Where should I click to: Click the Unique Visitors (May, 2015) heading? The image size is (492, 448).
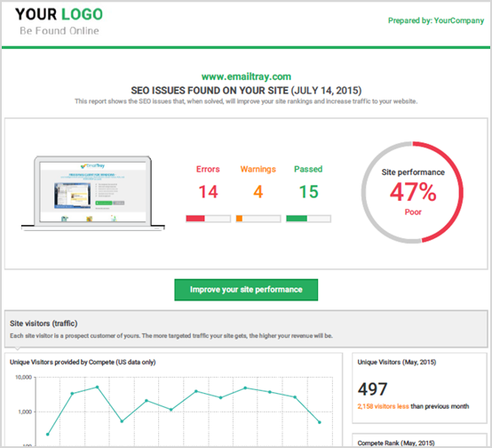click(397, 362)
